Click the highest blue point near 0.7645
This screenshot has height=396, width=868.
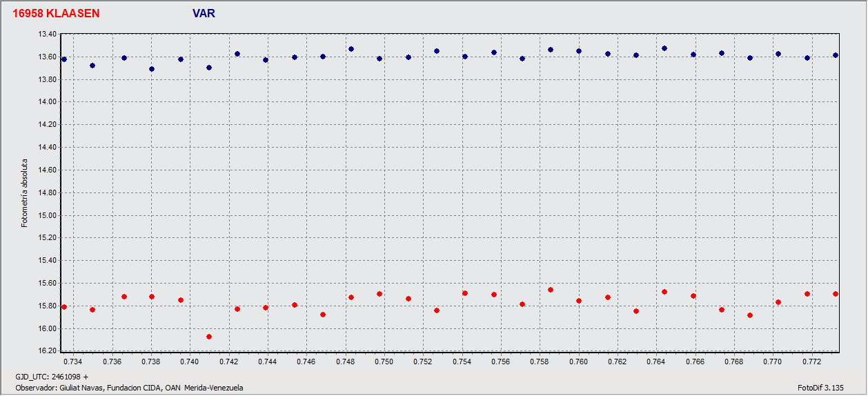664,48
